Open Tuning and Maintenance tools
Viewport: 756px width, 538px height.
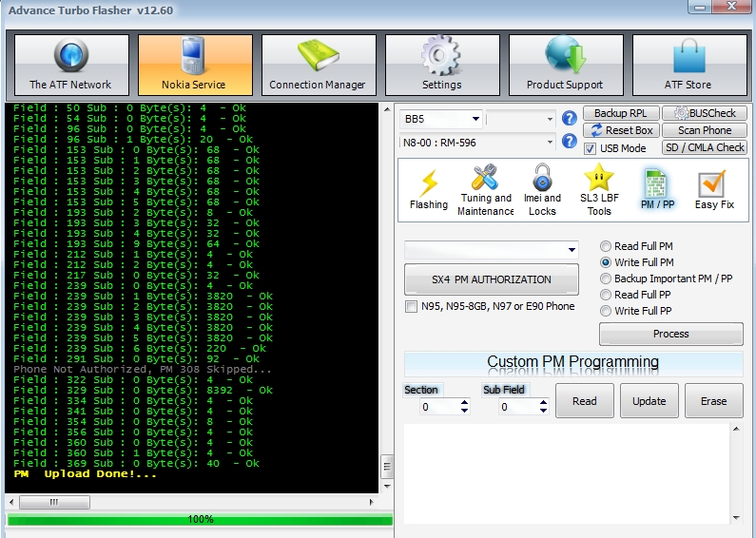[x=486, y=190]
